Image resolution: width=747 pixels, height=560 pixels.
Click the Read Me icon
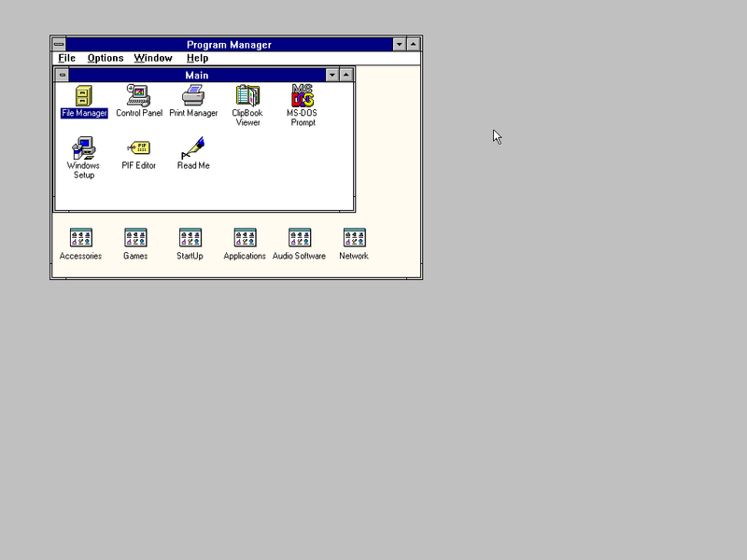[193, 148]
